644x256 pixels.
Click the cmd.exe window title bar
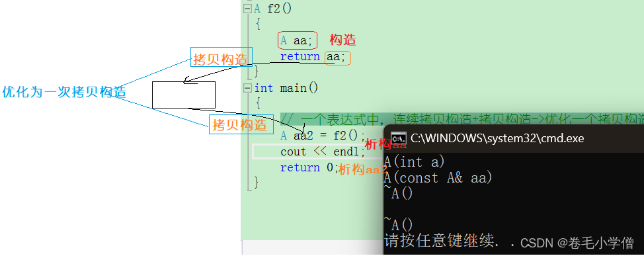click(x=513, y=138)
